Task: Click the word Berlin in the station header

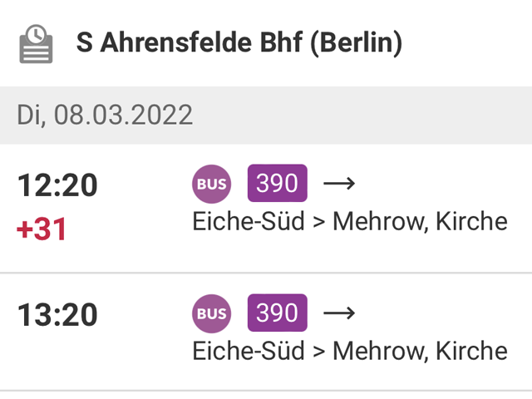Action: (x=357, y=42)
